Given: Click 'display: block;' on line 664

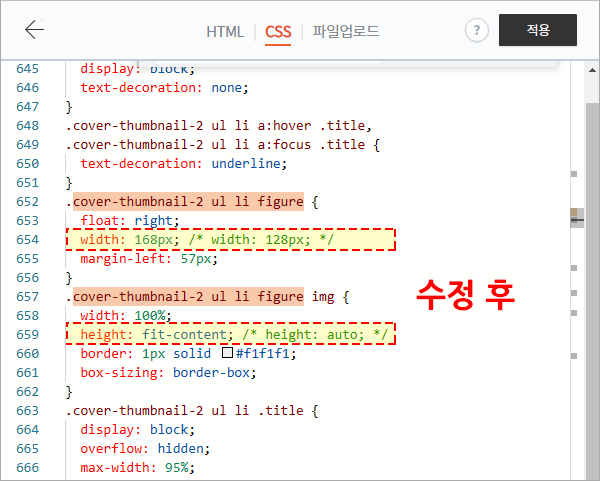Looking at the screenshot, I should (x=138, y=430).
